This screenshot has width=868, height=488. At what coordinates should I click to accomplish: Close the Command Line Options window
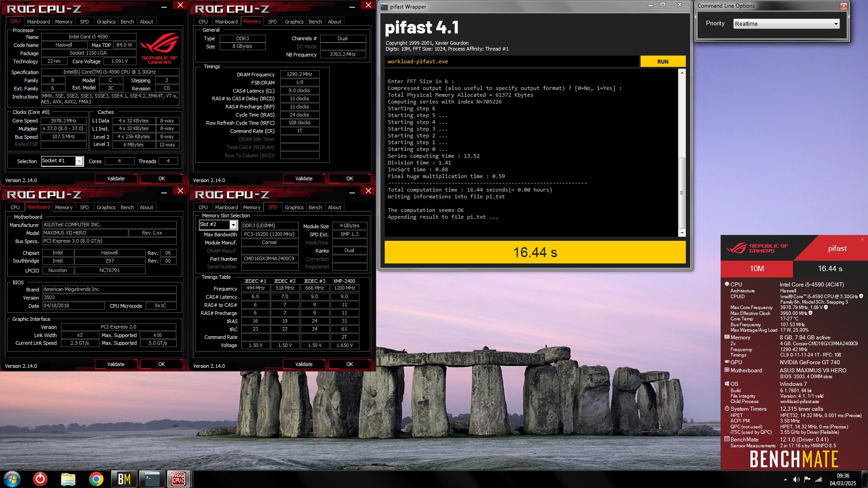tap(844, 6)
